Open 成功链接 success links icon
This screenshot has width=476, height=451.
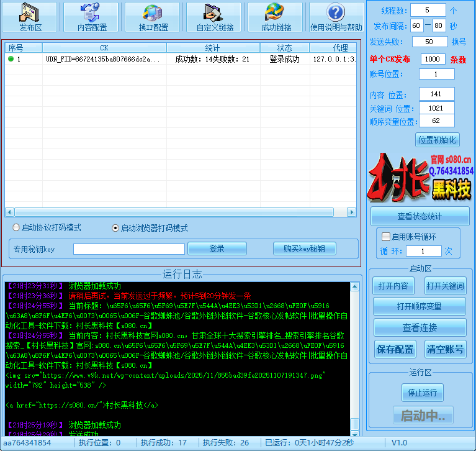point(276,17)
